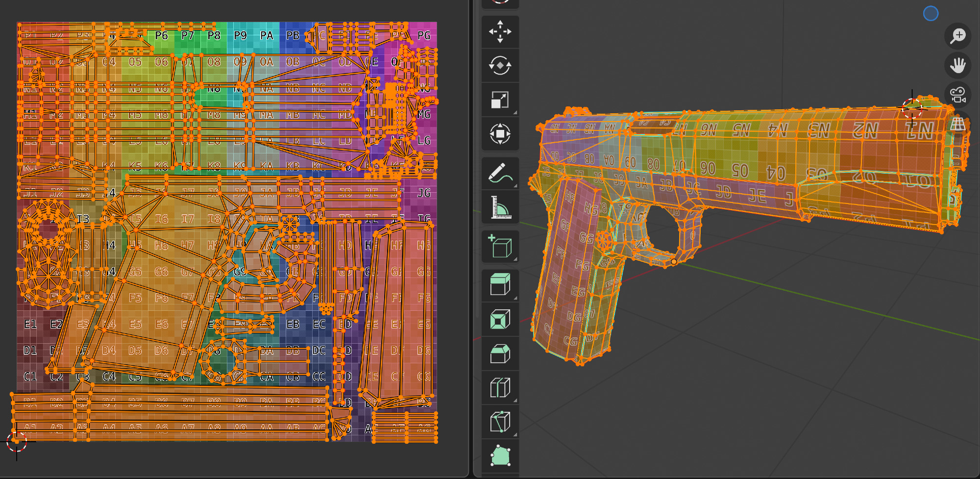Choose the Transform tool
The image size is (980, 479).
[x=500, y=134]
